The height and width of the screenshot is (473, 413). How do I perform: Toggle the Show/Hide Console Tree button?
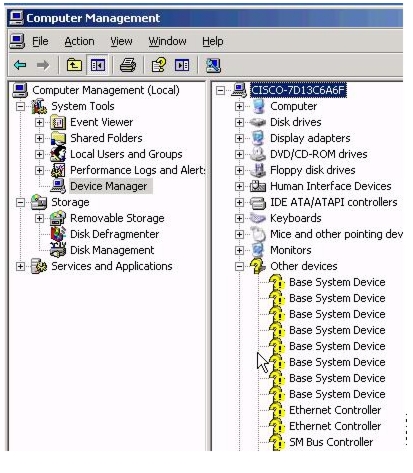[x=97, y=65]
